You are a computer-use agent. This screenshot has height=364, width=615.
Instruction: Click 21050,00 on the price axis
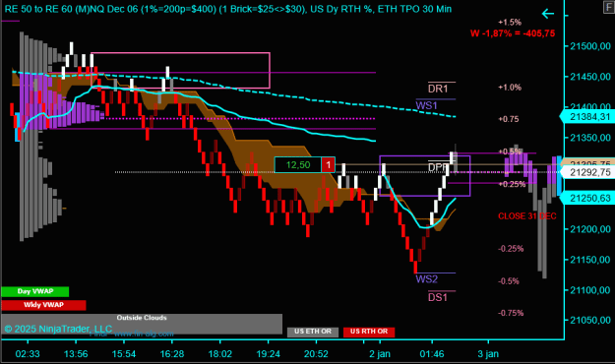pyautogui.click(x=590, y=320)
